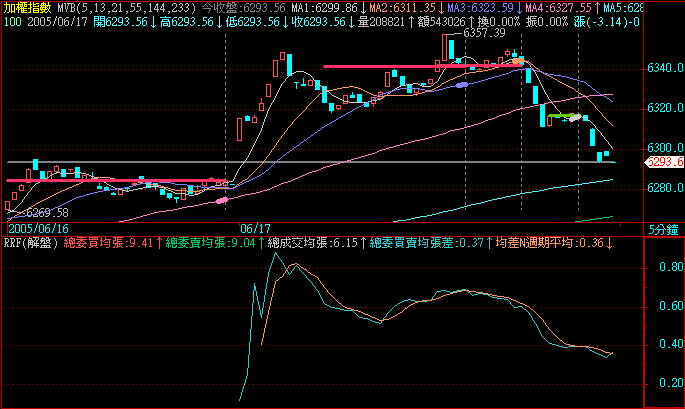Viewport: 685px width, 409px height.
Task: Click the 換0.00% turnover rate
Action: coord(498,22)
